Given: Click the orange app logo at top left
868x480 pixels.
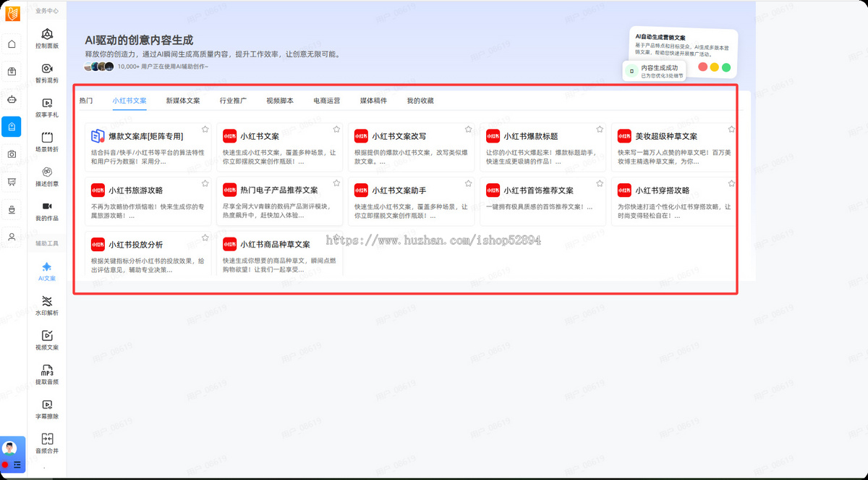Looking at the screenshot, I should pyautogui.click(x=12, y=13).
